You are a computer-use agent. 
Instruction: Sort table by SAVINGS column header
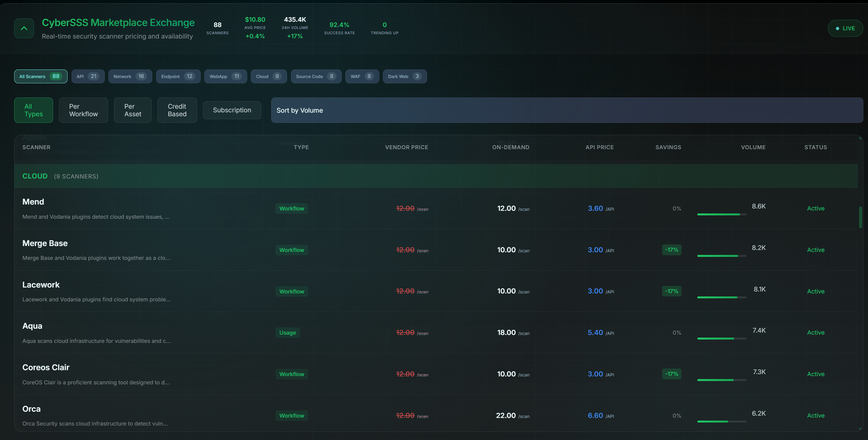tap(668, 148)
